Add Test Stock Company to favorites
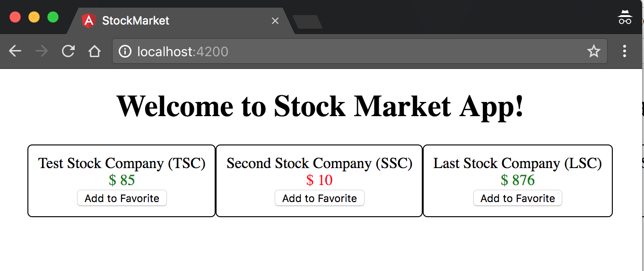 pyautogui.click(x=122, y=198)
